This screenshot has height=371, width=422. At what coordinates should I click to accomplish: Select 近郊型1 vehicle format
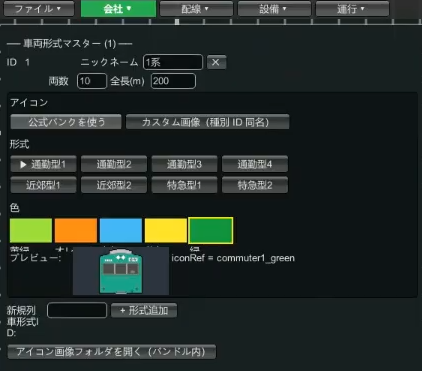[43, 185]
